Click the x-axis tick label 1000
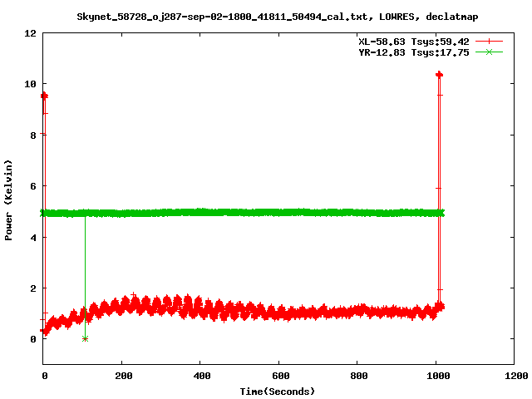Screen dimensions: 532x399 (x=438, y=376)
